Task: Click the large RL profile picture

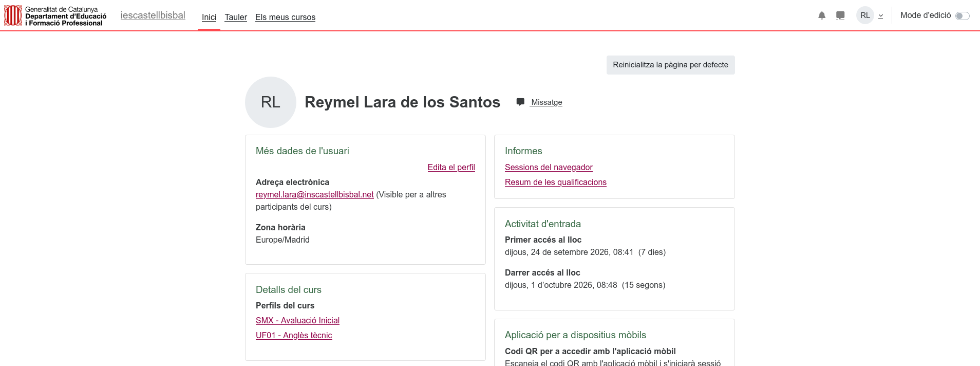Action: pyautogui.click(x=271, y=102)
